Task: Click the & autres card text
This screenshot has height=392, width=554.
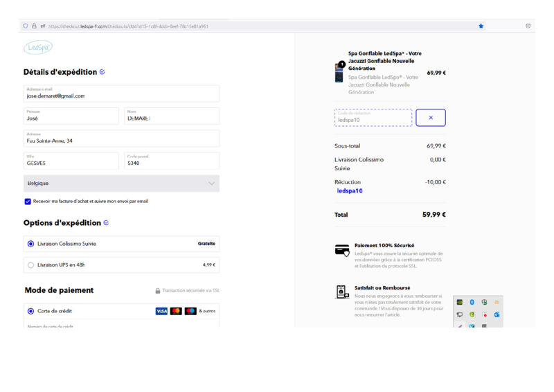Action: tap(207, 311)
